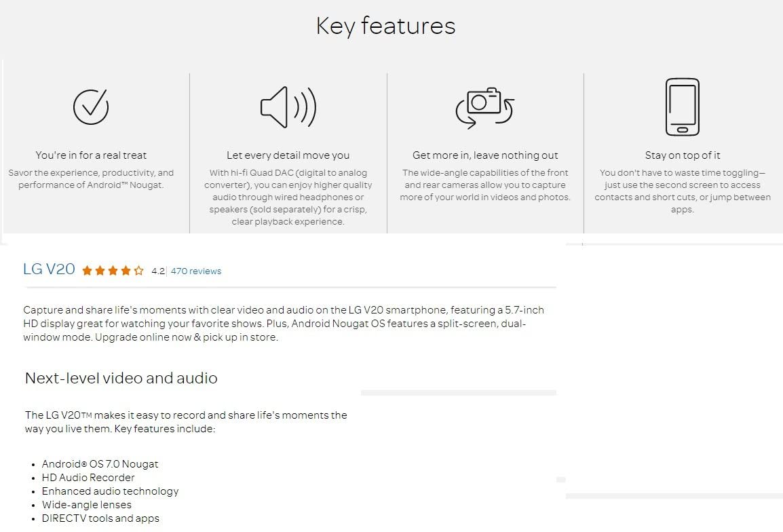
Task: Click 'You're in for a real treat' heading
Action: coord(91,155)
